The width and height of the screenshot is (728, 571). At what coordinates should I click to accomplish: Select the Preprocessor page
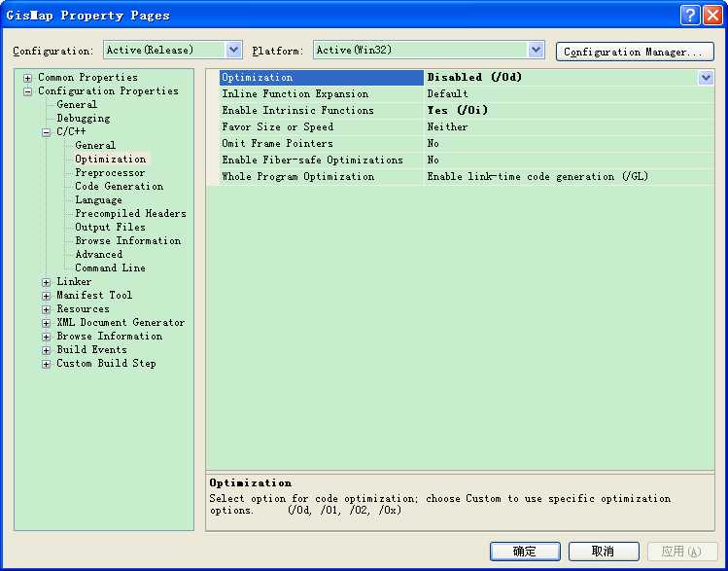coord(110,172)
